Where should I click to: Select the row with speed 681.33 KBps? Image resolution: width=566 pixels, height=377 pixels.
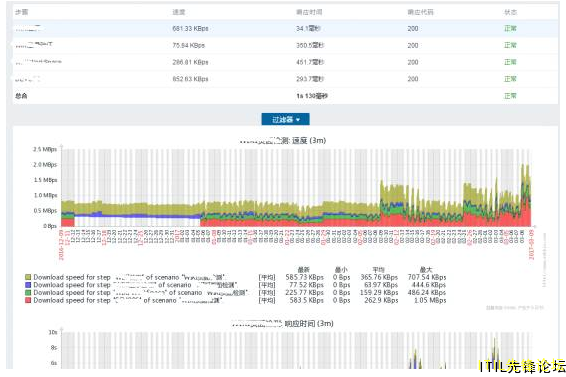285,29
